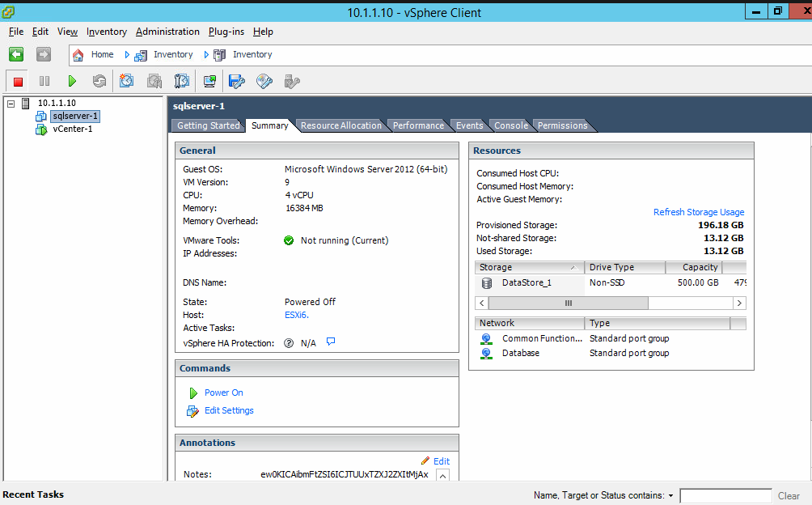Click the Annotations Edit link

click(x=442, y=461)
